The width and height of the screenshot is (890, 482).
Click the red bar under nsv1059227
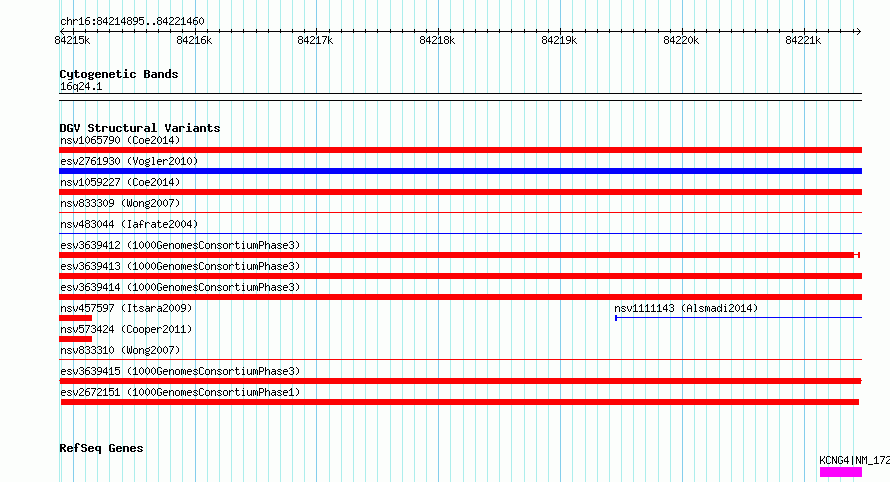460,192
